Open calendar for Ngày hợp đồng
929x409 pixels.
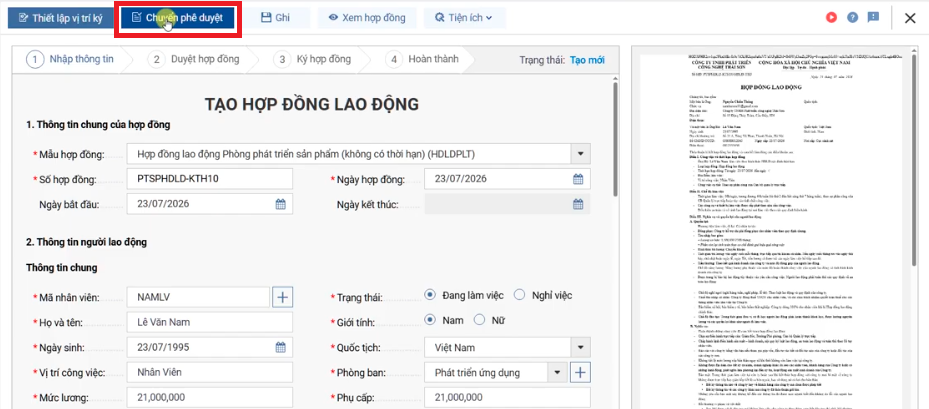coord(578,179)
